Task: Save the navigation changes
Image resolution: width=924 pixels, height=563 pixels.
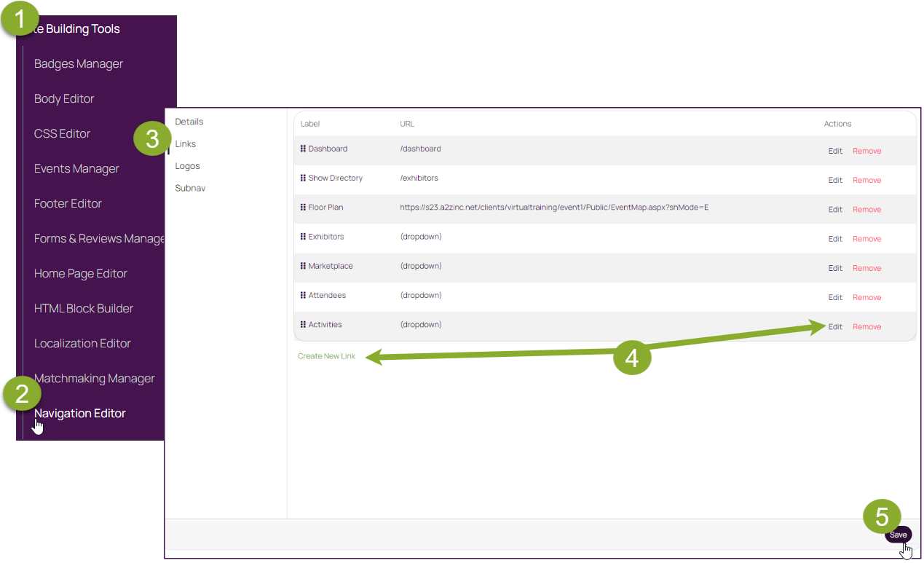Action: (899, 535)
